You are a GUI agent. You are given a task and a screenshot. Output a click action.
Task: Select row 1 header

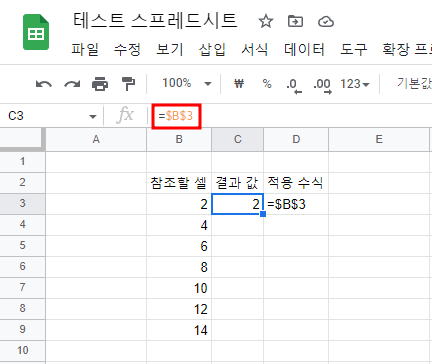pyautogui.click(x=22, y=162)
